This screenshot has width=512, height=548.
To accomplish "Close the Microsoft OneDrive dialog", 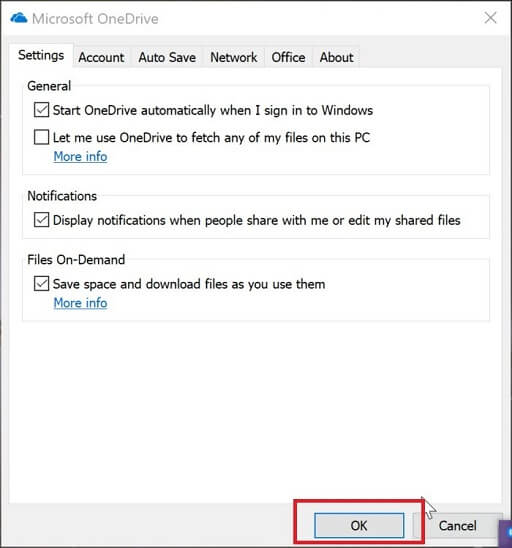I will point(490,17).
